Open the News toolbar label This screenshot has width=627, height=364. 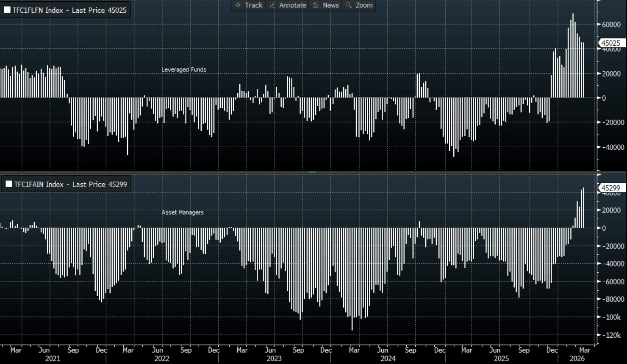pos(331,5)
